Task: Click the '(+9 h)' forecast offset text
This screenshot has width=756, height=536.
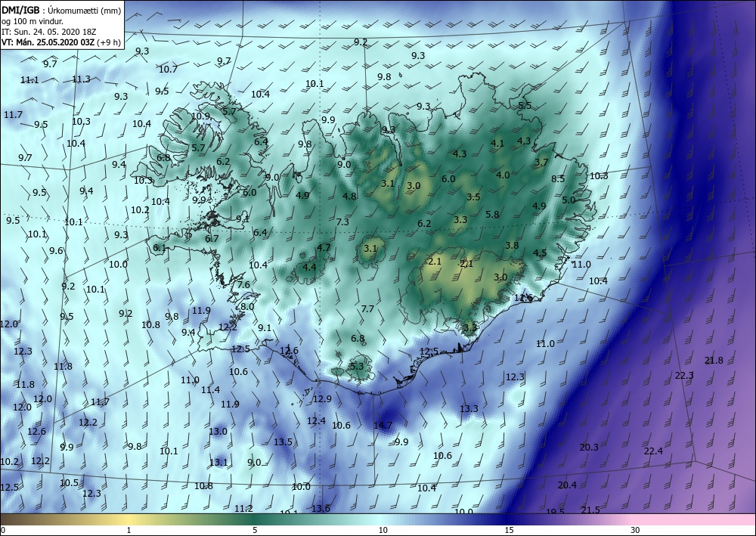Action: point(108,42)
